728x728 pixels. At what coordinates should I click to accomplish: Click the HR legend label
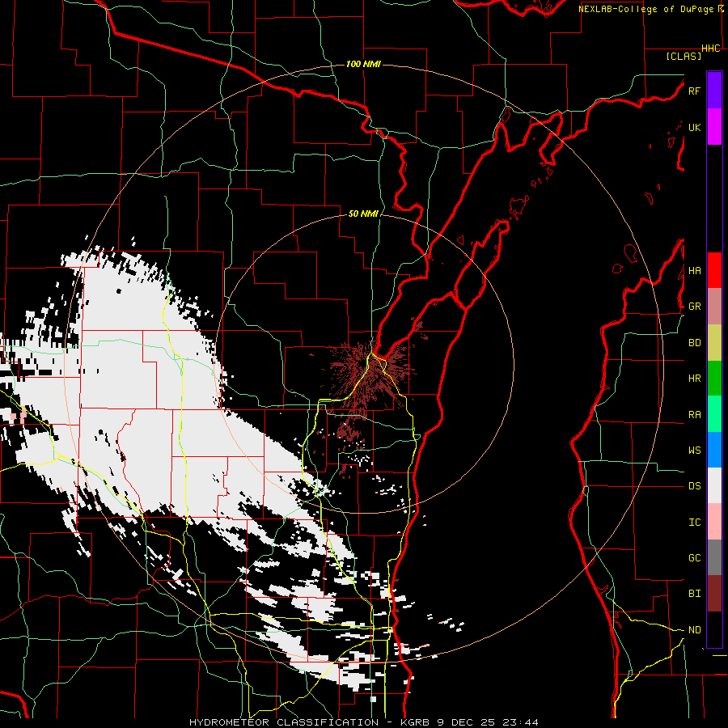694,379
